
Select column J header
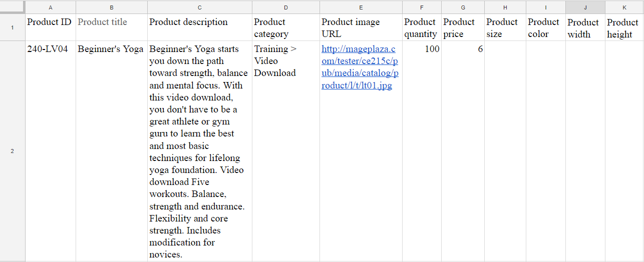(x=585, y=7)
